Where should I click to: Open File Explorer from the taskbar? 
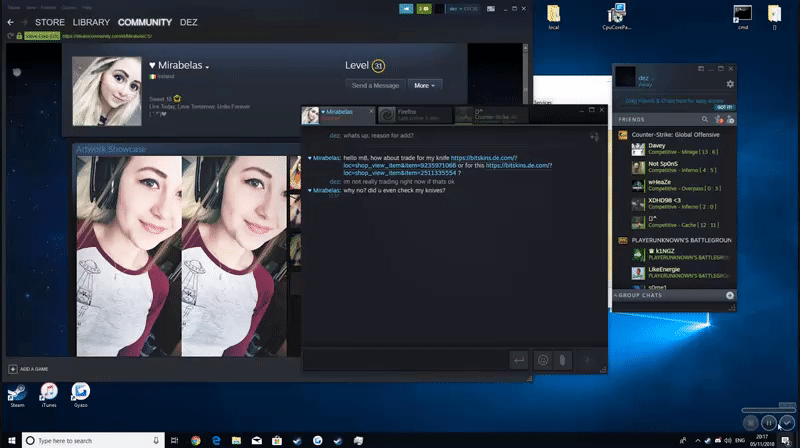[x=236, y=440]
